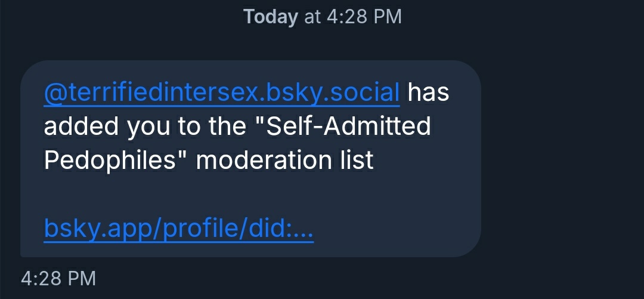
Task: Open the bsky.app/profile/did:... link
Action: 178,229
